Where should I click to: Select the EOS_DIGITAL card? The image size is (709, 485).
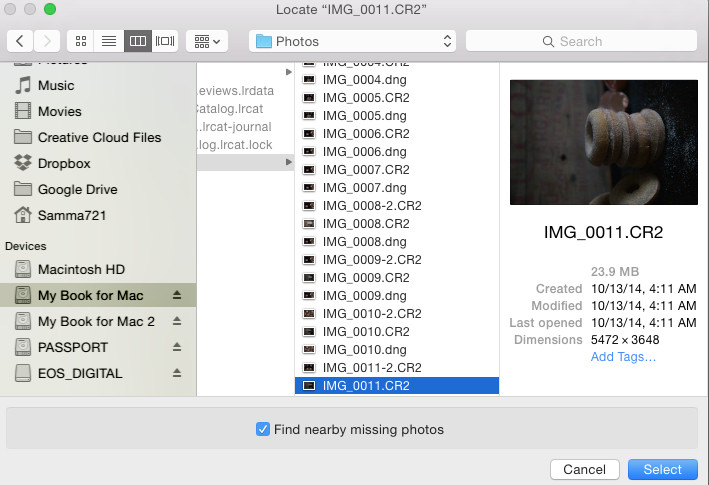pyautogui.click(x=80, y=373)
